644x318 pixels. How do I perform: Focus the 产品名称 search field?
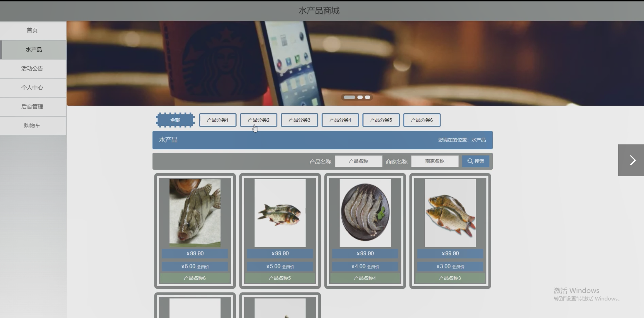pos(358,161)
